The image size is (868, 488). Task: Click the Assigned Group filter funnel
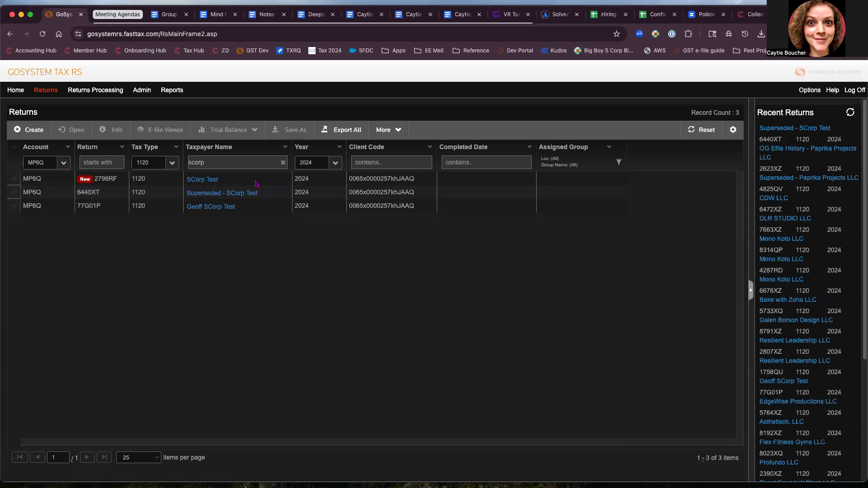pos(618,162)
